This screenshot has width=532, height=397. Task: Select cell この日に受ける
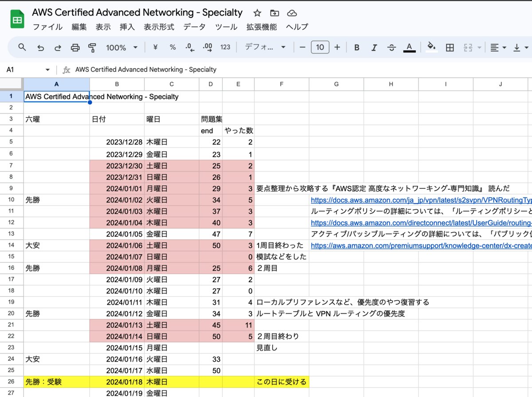click(282, 381)
